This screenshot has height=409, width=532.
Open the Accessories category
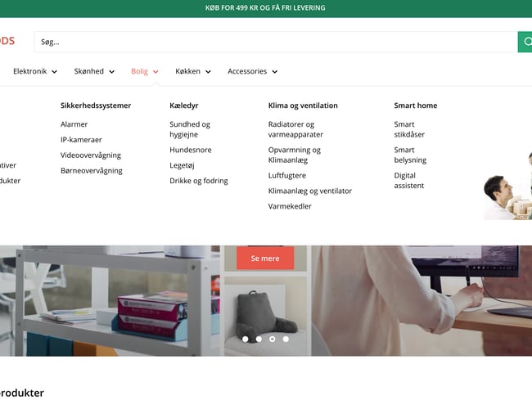247,71
